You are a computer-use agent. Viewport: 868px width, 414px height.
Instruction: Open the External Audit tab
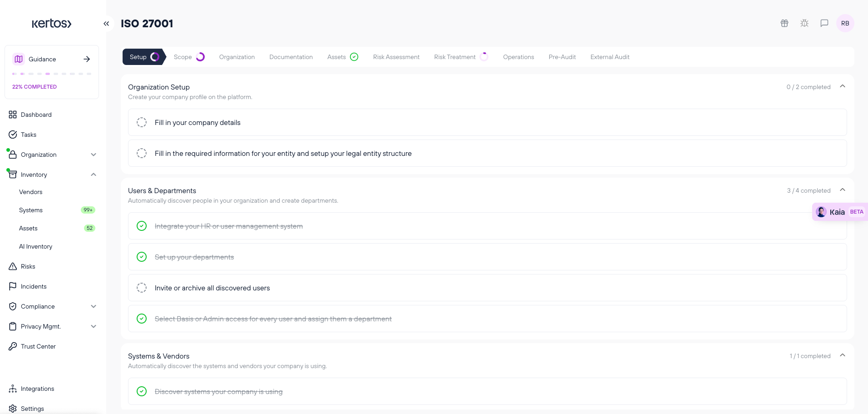pyautogui.click(x=610, y=57)
